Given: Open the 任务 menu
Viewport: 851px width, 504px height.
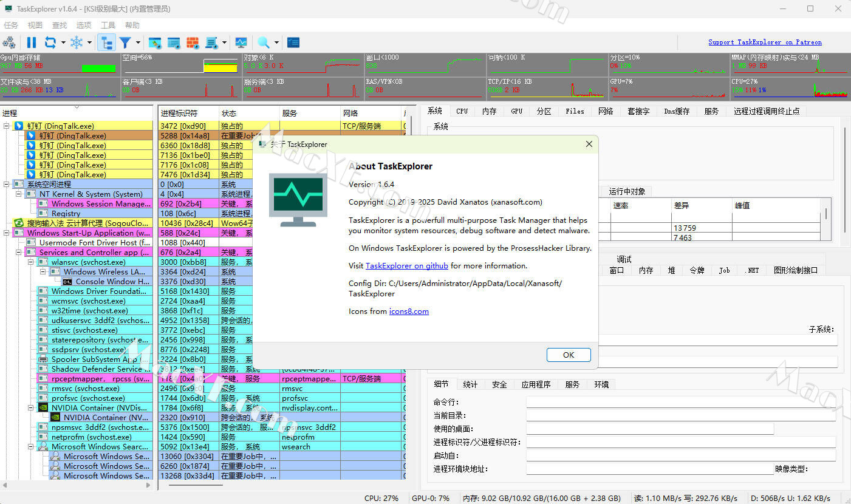Looking at the screenshot, I should (11, 26).
